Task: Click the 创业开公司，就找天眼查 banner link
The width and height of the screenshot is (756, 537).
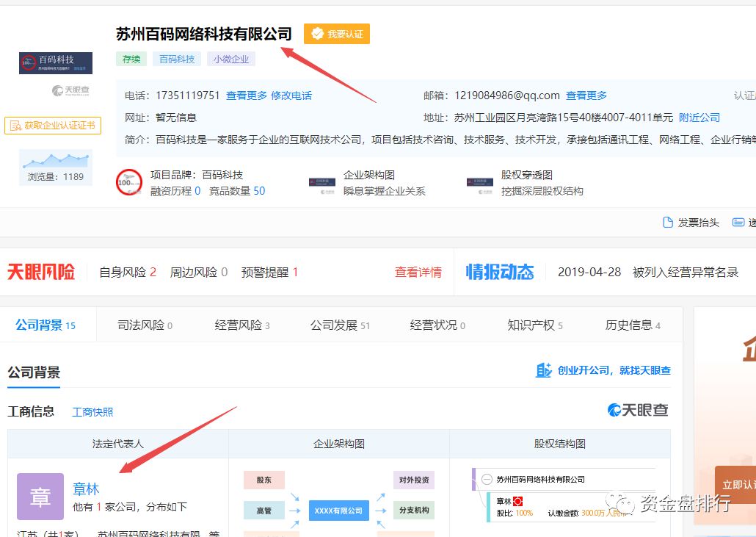Action: [x=603, y=370]
